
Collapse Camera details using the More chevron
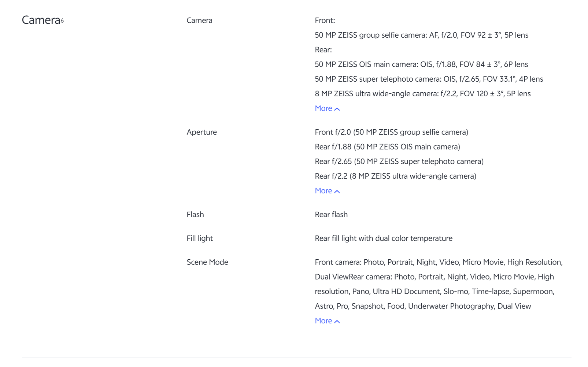pyautogui.click(x=337, y=109)
